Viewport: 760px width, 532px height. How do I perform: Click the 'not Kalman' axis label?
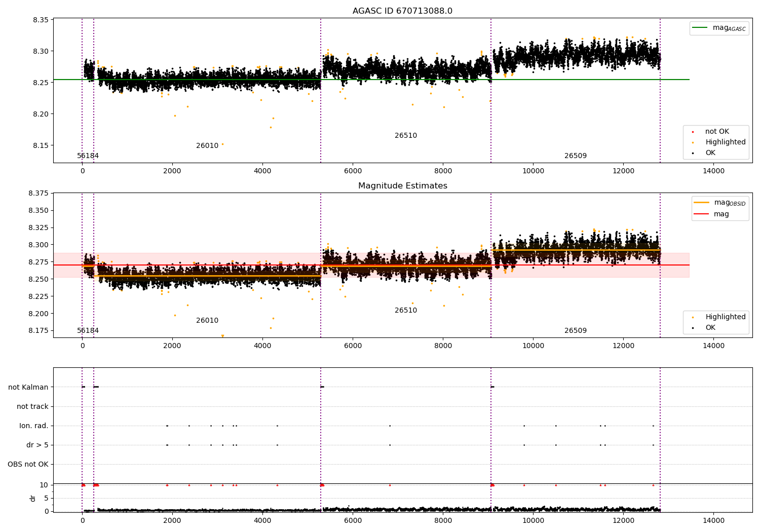pyautogui.click(x=28, y=388)
